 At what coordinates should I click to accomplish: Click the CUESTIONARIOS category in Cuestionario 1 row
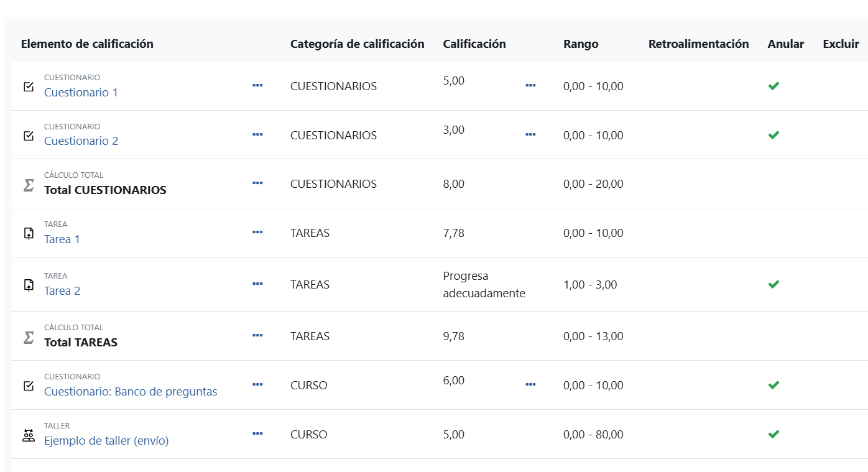333,86
